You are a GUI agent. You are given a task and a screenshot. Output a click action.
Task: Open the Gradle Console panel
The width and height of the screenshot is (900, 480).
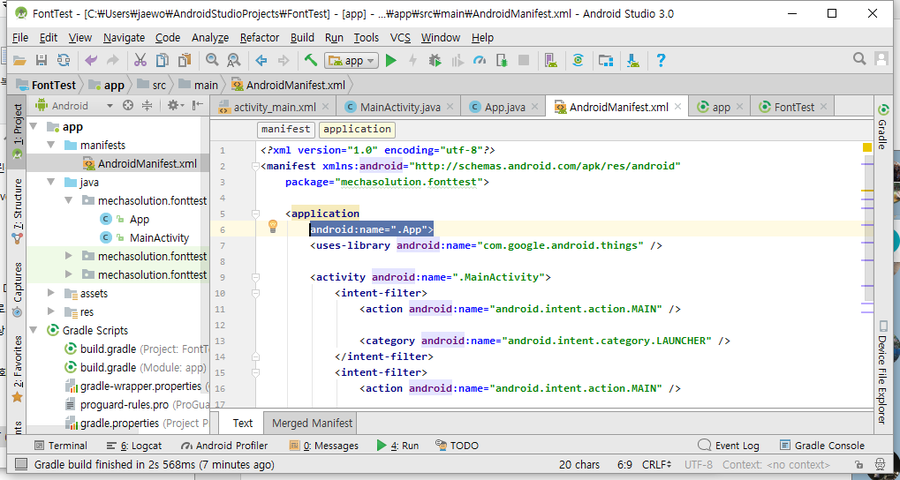[x=822, y=446]
